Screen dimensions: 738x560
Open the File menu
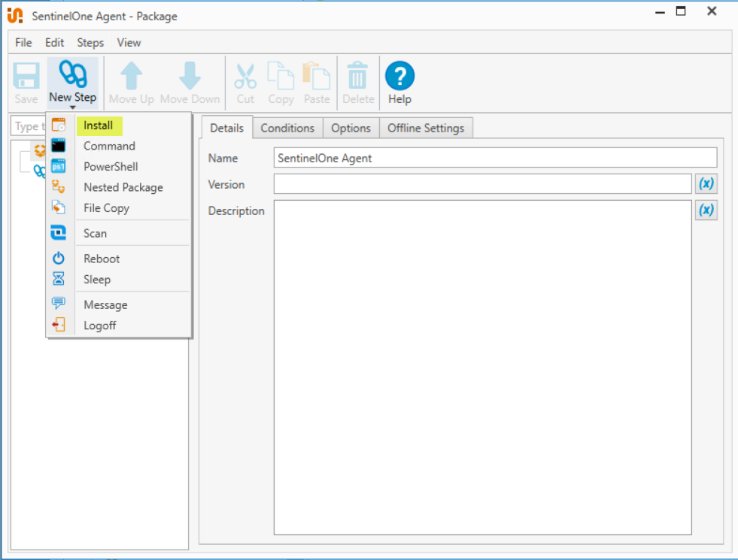(23, 43)
